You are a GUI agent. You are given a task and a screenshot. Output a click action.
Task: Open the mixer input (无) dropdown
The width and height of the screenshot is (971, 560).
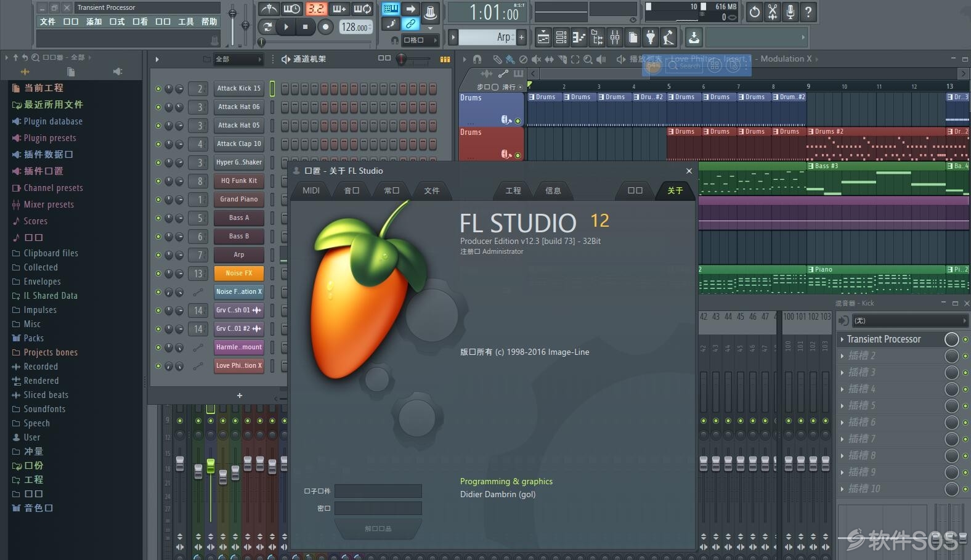(x=909, y=320)
